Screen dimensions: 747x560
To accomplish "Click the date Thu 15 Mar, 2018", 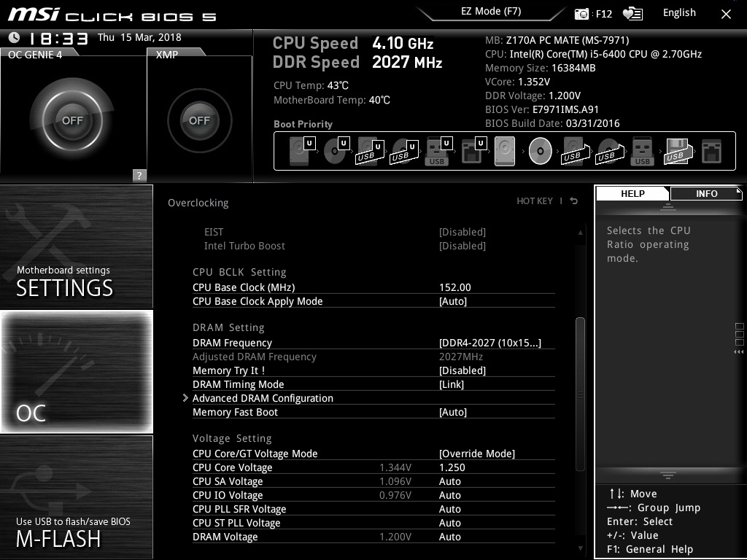I will (139, 37).
